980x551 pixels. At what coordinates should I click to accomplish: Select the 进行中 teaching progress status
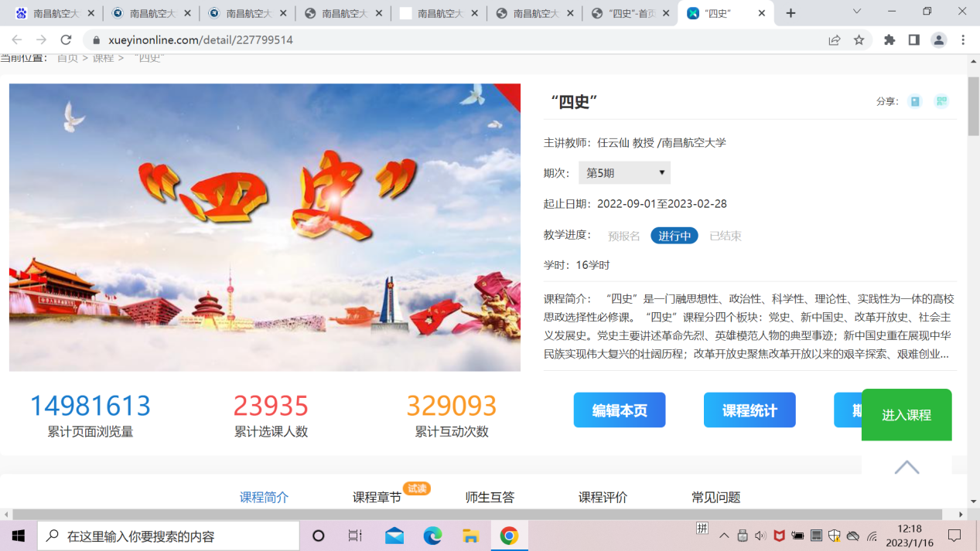[x=674, y=236]
